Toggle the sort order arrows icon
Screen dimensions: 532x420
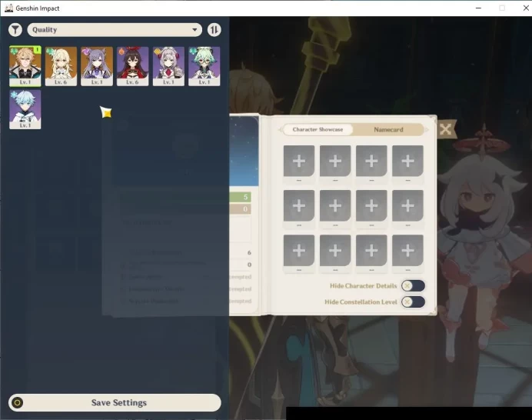214,30
